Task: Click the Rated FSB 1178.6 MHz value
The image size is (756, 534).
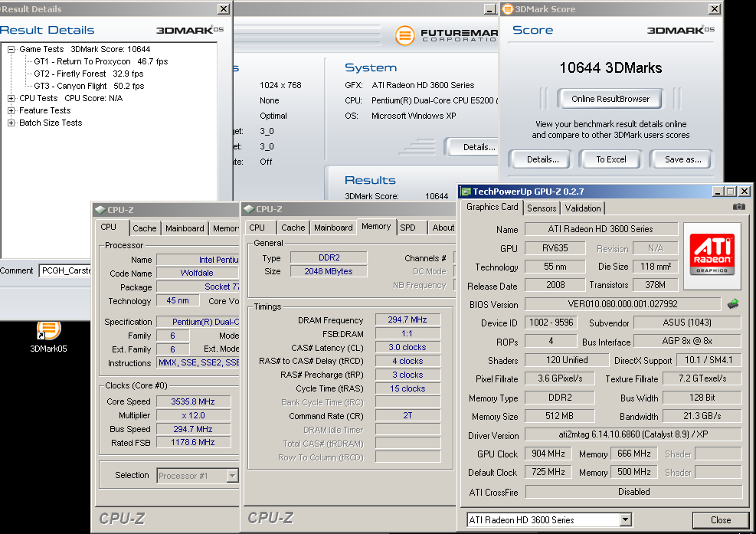Action: point(193,442)
